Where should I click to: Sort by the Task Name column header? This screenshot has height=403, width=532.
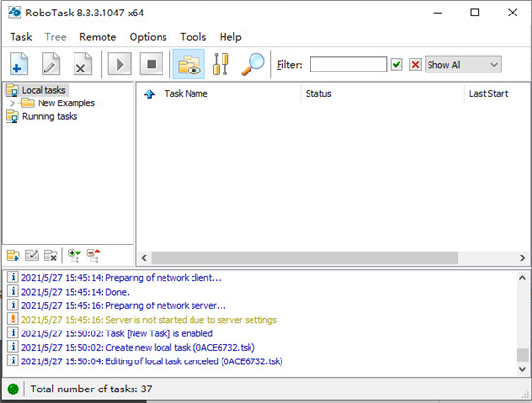point(186,94)
